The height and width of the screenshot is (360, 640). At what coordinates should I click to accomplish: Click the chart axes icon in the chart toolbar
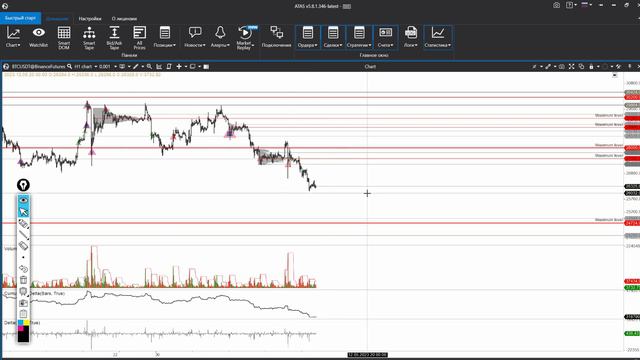(x=159, y=66)
